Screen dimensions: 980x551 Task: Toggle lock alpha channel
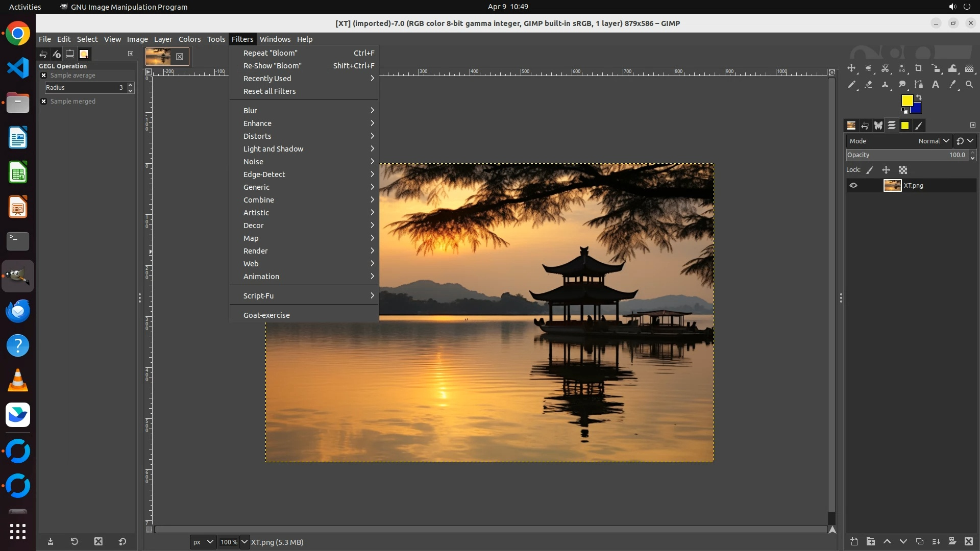[x=903, y=170]
